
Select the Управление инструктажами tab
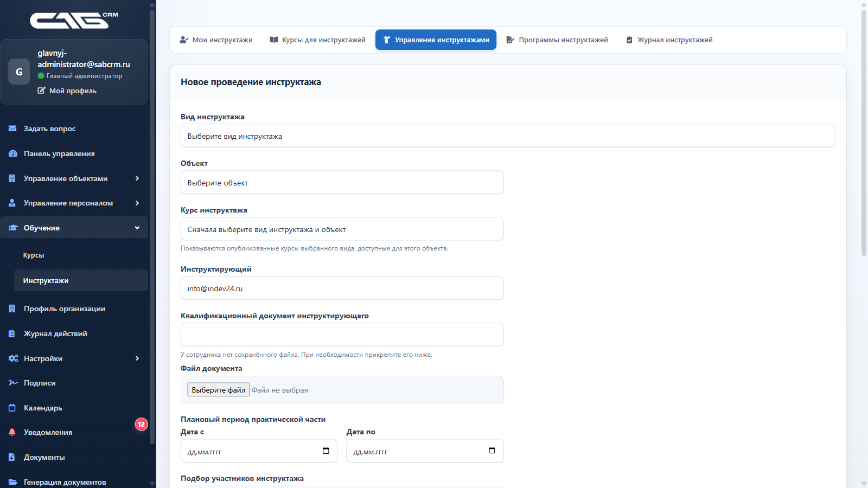(436, 40)
